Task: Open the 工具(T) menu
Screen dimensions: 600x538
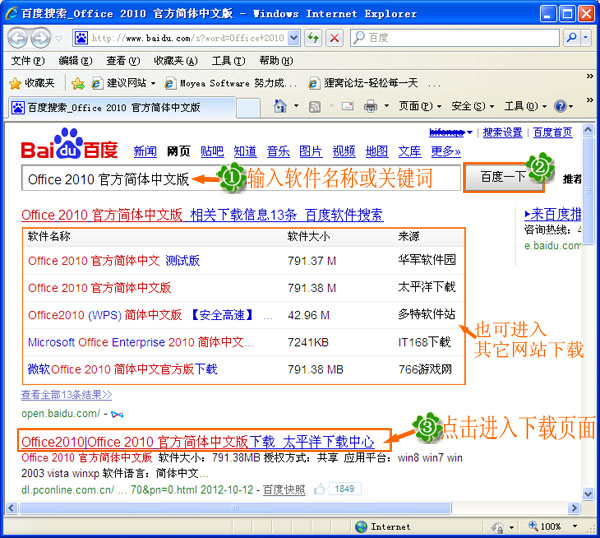Action: click(228, 60)
